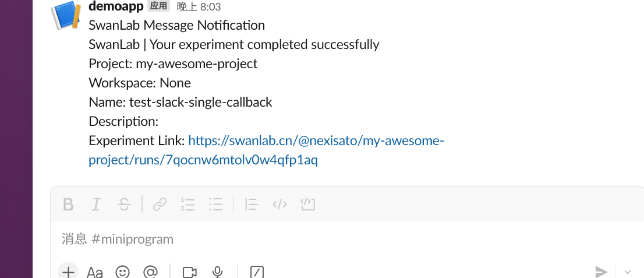Open attachments menu with plus button
The height and width of the screenshot is (278, 644).
tap(69, 272)
